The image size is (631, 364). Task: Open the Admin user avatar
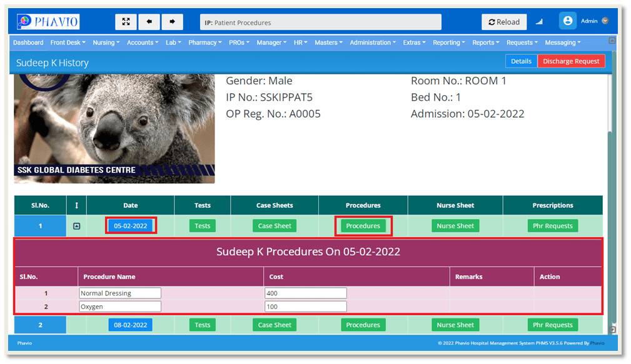tap(568, 21)
